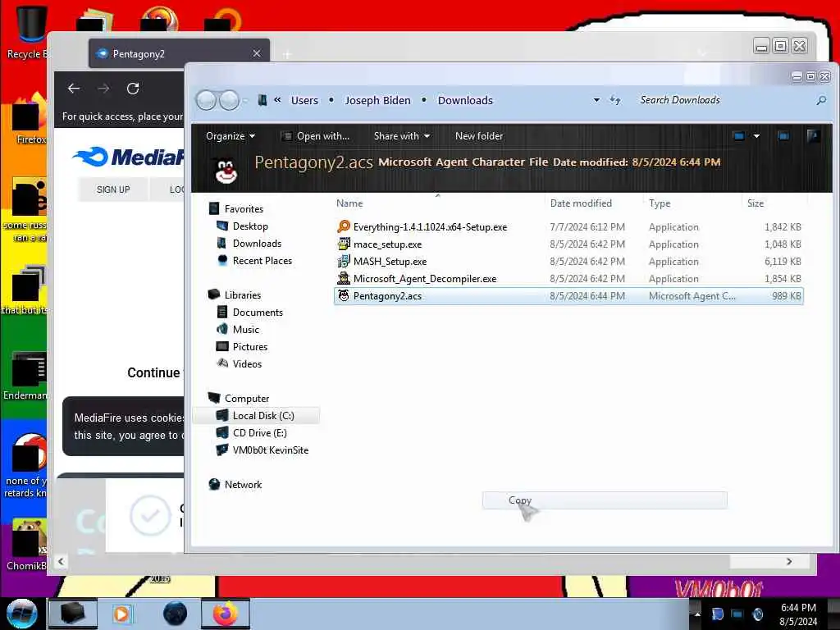The height and width of the screenshot is (630, 840).
Task: Click the Pentagony2.acs file icon in list
Action: pyautogui.click(x=344, y=295)
